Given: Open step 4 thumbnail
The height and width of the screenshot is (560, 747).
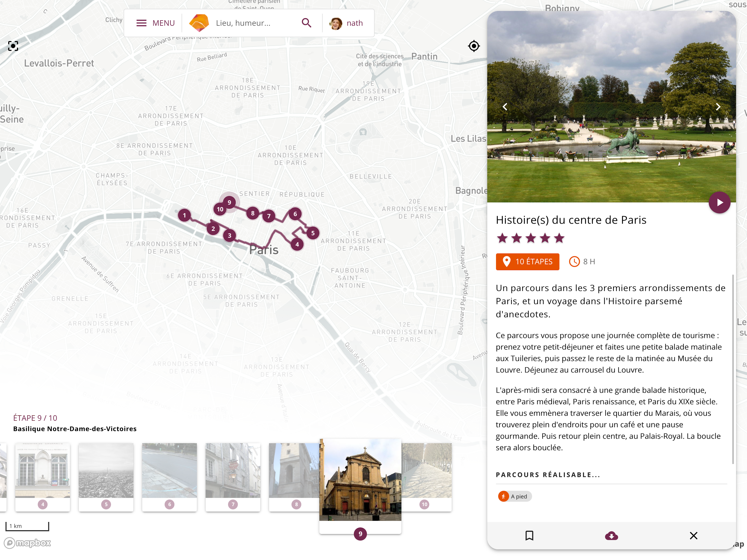Looking at the screenshot, I should pos(43,473).
